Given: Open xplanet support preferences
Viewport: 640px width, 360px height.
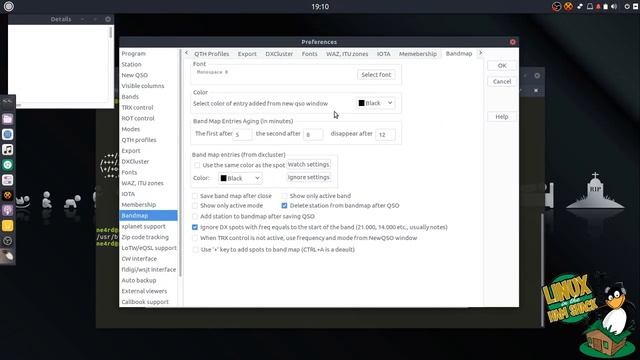Looking at the screenshot, I should 144,226.
